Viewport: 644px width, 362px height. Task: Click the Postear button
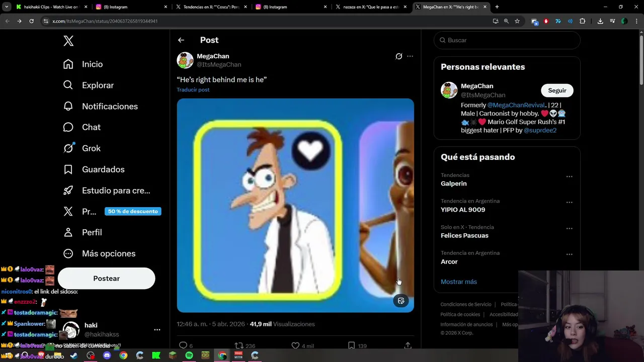(x=106, y=279)
